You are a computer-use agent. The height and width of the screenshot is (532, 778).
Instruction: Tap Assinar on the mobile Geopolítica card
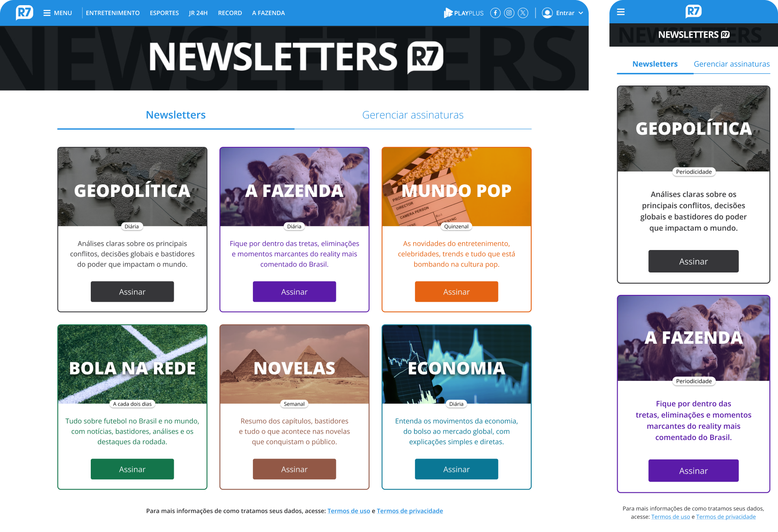click(x=694, y=261)
